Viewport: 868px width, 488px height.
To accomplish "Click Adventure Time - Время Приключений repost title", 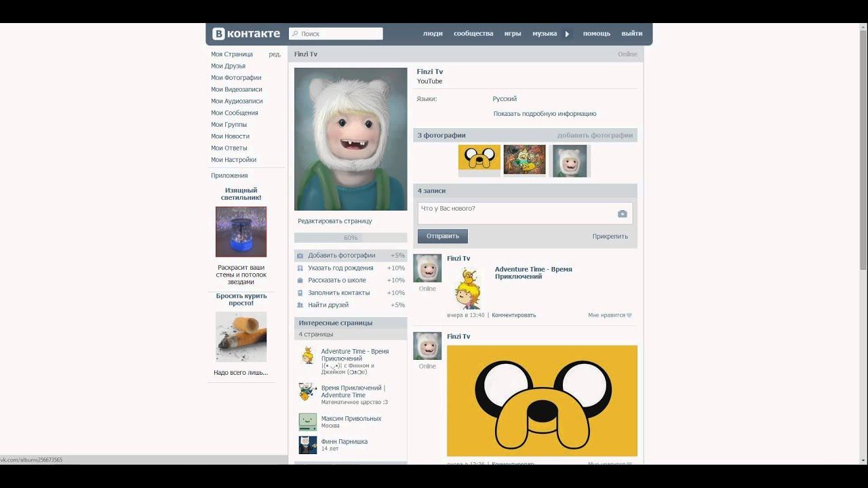I will point(534,272).
